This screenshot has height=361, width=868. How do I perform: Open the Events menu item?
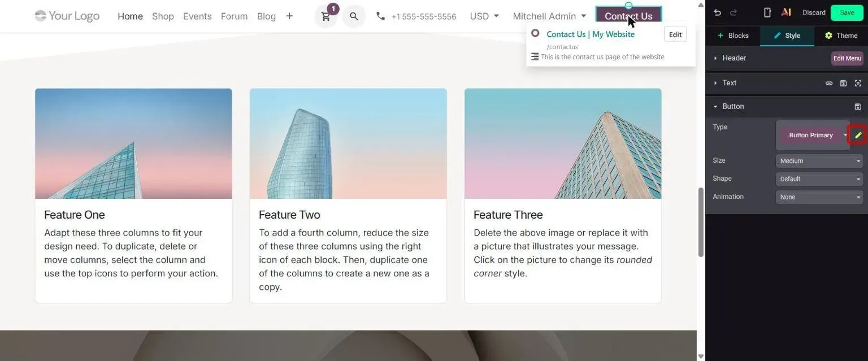pyautogui.click(x=197, y=16)
